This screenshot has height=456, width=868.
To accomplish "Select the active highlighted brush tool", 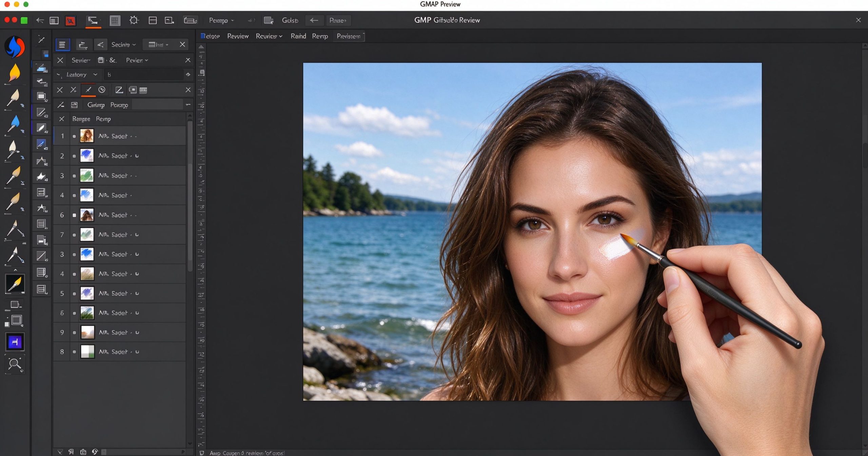I will (15, 284).
